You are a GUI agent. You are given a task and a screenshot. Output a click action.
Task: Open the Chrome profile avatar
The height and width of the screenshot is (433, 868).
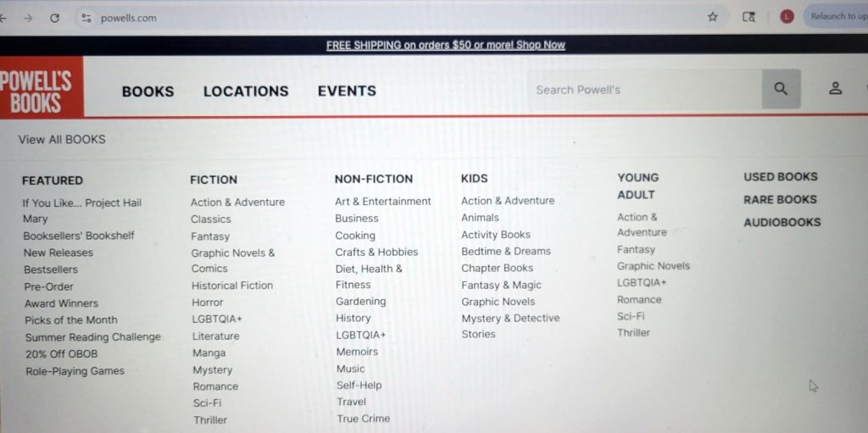click(x=787, y=17)
